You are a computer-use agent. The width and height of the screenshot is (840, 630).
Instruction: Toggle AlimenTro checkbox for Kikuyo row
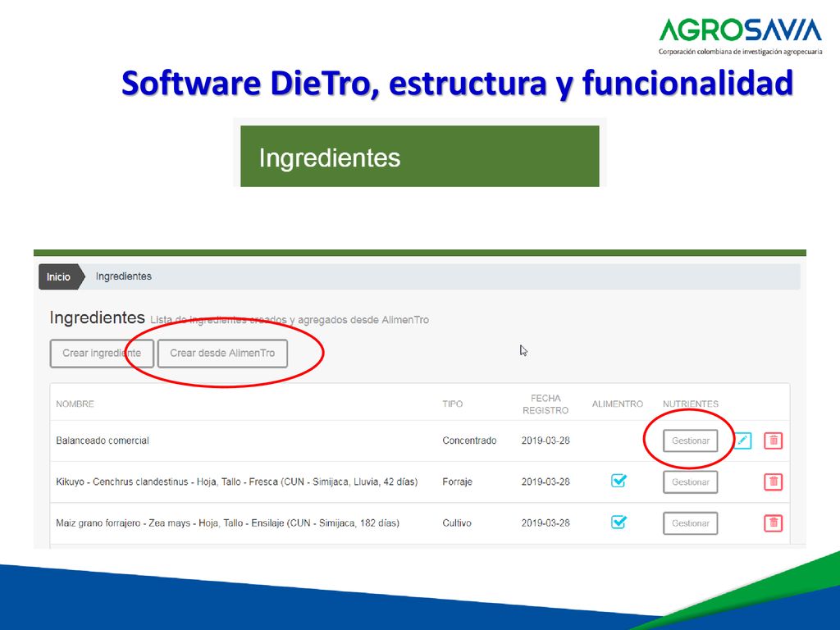619,481
